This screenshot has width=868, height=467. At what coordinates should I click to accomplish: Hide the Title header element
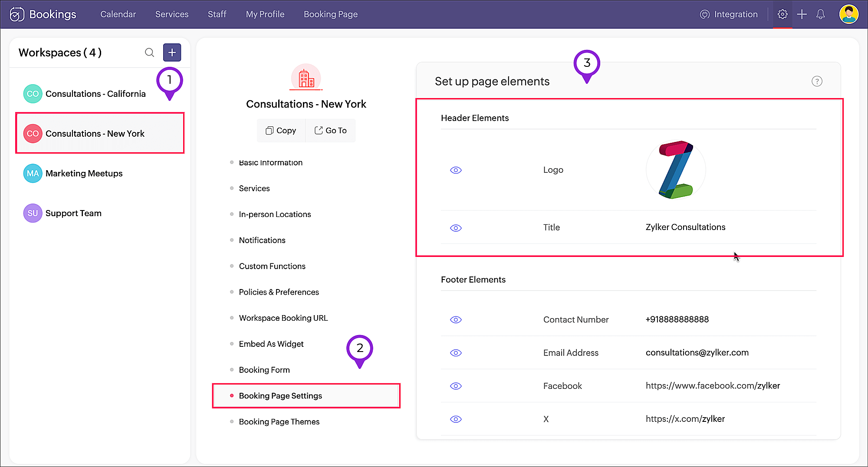pos(456,228)
